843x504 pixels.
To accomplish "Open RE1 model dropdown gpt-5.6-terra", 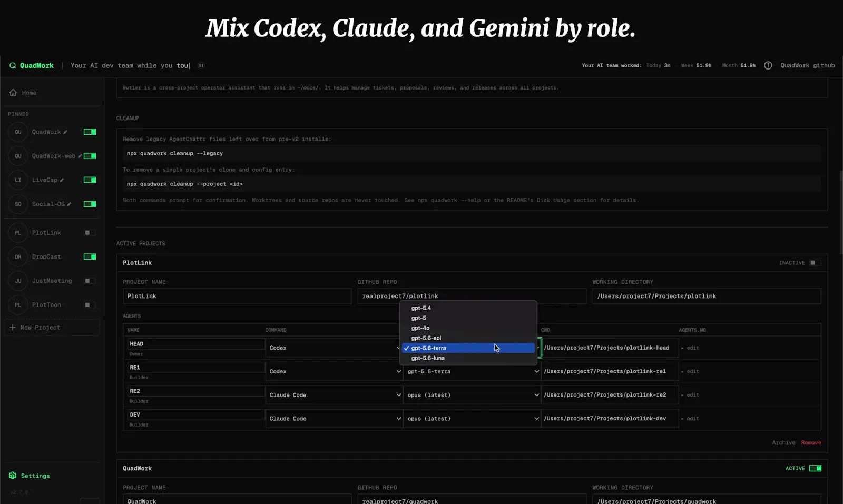I will (472, 371).
